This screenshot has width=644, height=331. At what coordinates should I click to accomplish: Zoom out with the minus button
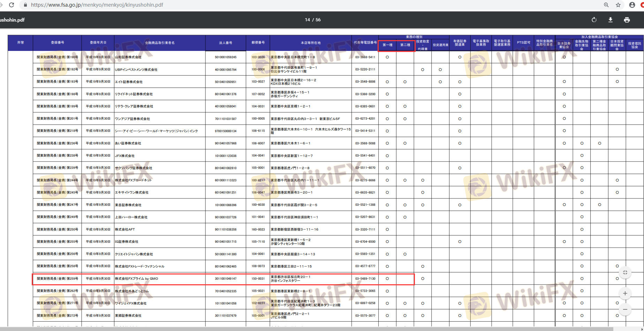tap(625, 309)
